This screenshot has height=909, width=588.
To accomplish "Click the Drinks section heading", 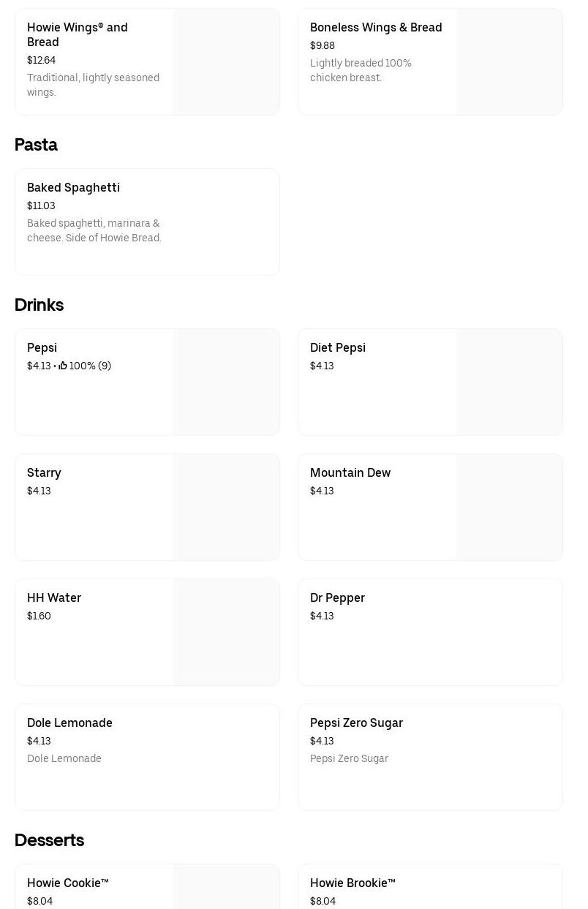I will [x=39, y=305].
